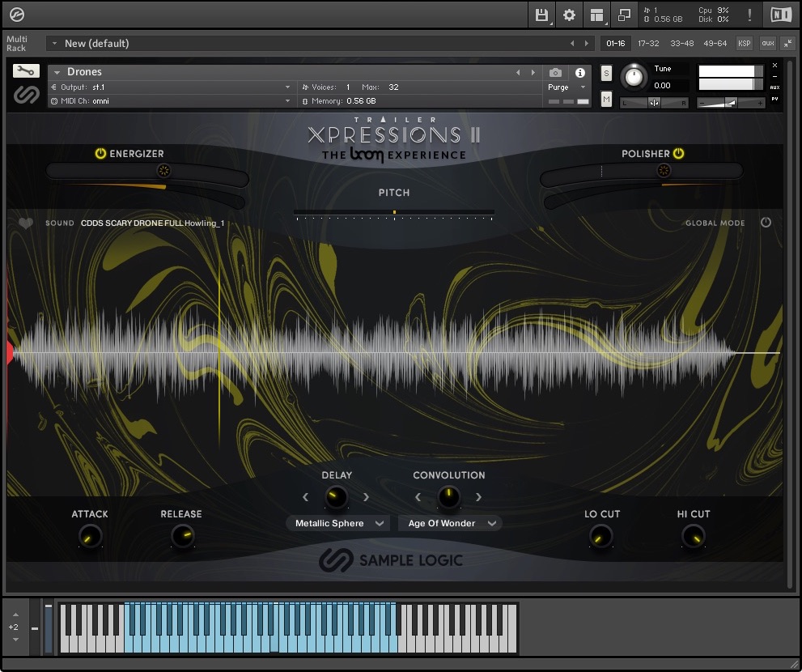The width and height of the screenshot is (802, 672).
Task: Toggle the Energizer power button
Action: [x=100, y=153]
